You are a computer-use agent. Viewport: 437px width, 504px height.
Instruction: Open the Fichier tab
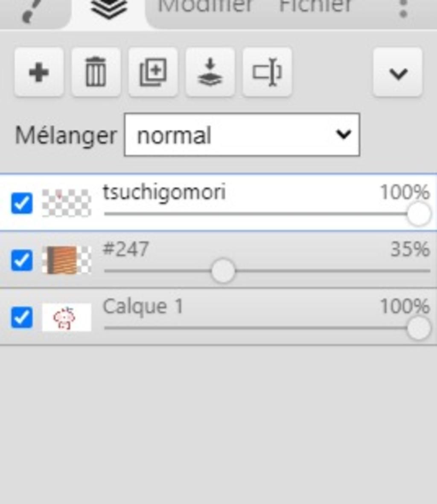(315, 7)
